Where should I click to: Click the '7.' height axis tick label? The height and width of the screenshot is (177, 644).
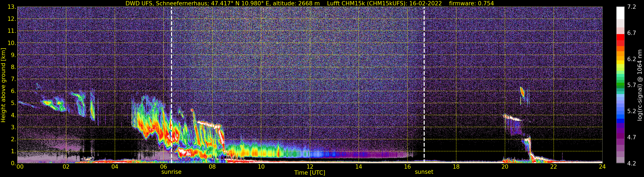click(13, 79)
